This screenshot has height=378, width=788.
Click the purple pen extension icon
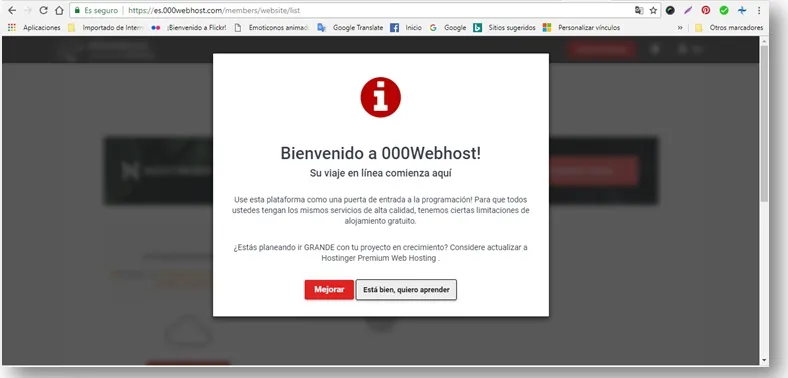coord(688,10)
